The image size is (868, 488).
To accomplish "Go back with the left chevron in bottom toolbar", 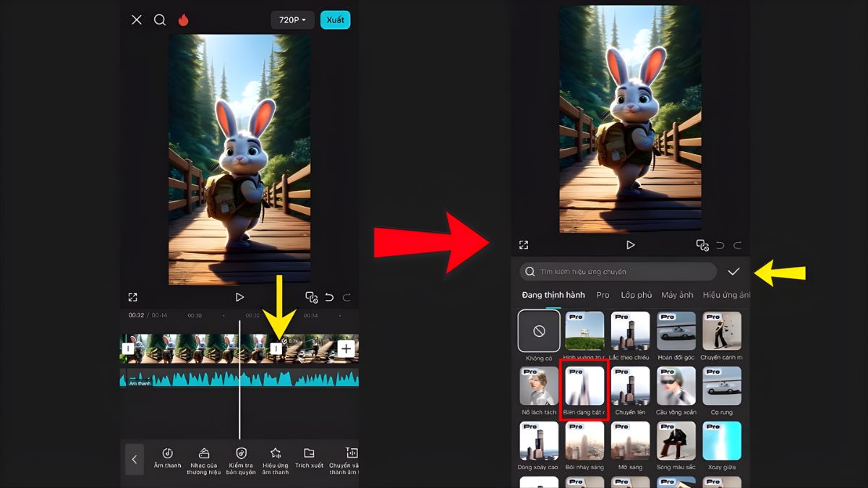I will (135, 460).
